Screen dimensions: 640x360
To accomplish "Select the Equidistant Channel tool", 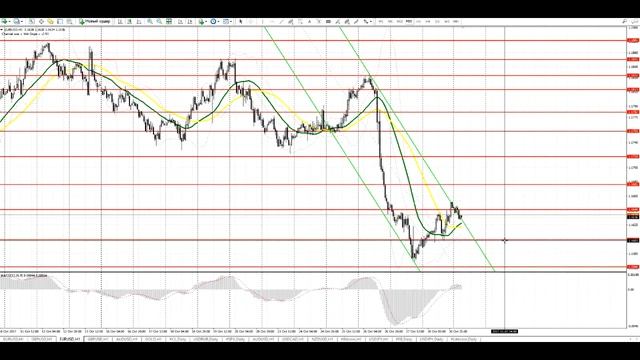I will [291, 21].
